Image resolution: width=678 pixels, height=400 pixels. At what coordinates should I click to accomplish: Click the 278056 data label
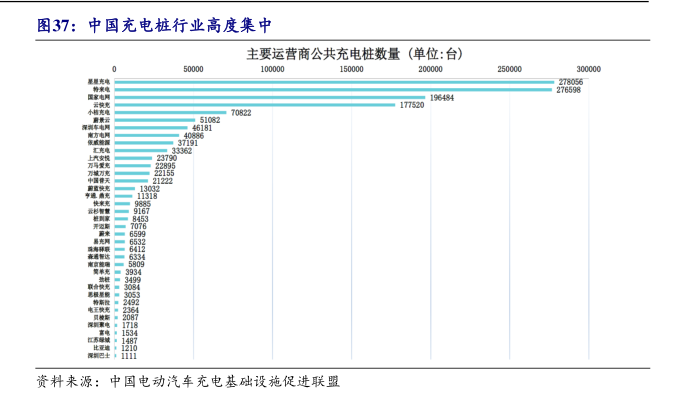click(x=571, y=81)
